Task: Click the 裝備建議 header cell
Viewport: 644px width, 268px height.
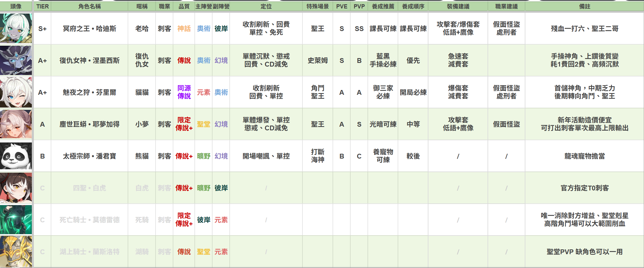Action: pyautogui.click(x=458, y=6)
